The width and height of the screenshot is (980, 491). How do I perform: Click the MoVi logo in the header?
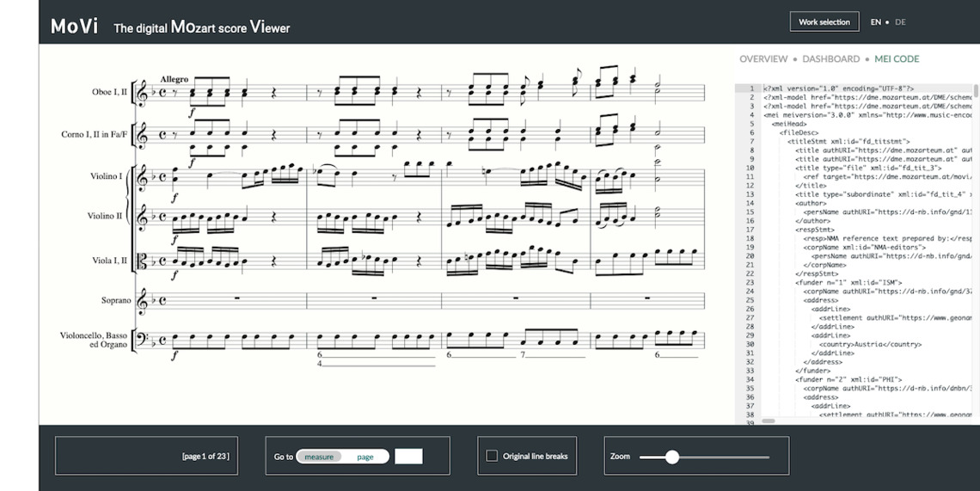75,27
